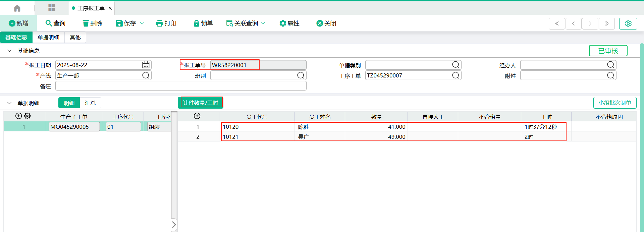Click the 备注 input field
Screen dimensions: 644x232
point(181,86)
